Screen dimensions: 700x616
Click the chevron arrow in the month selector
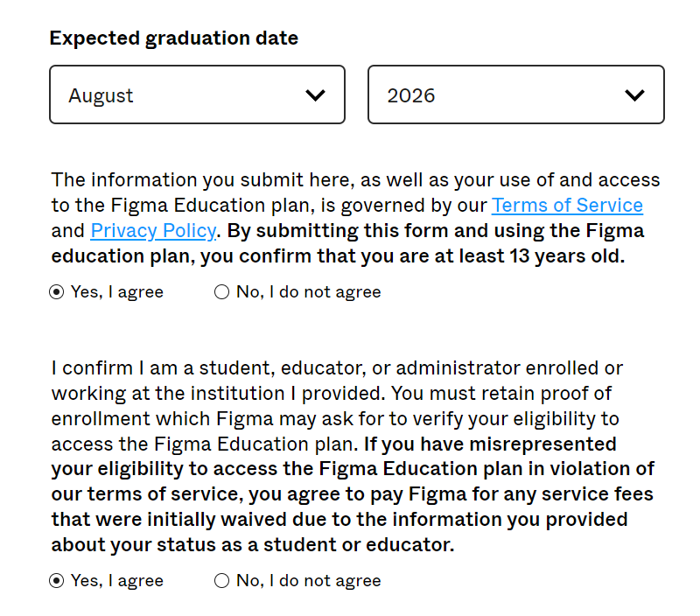315,95
